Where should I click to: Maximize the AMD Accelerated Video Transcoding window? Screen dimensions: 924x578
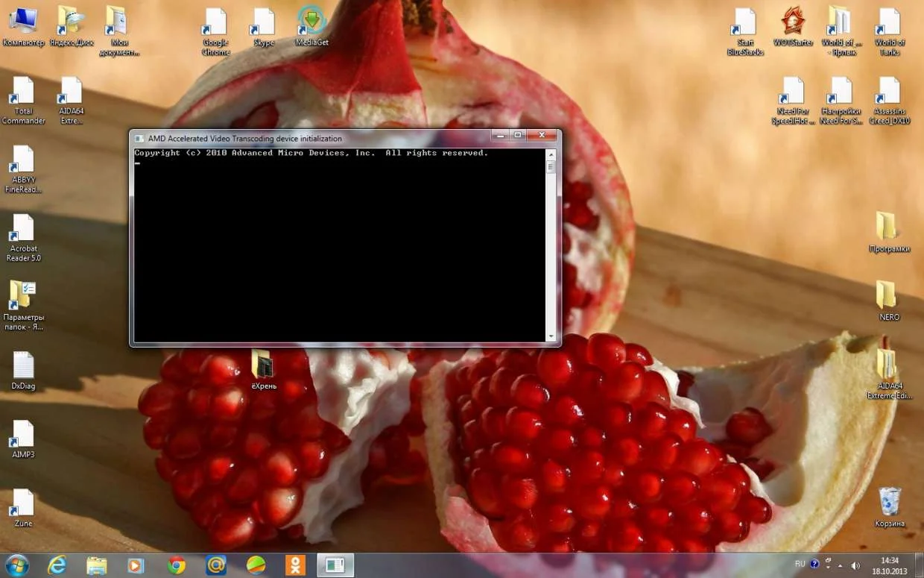[x=517, y=136]
